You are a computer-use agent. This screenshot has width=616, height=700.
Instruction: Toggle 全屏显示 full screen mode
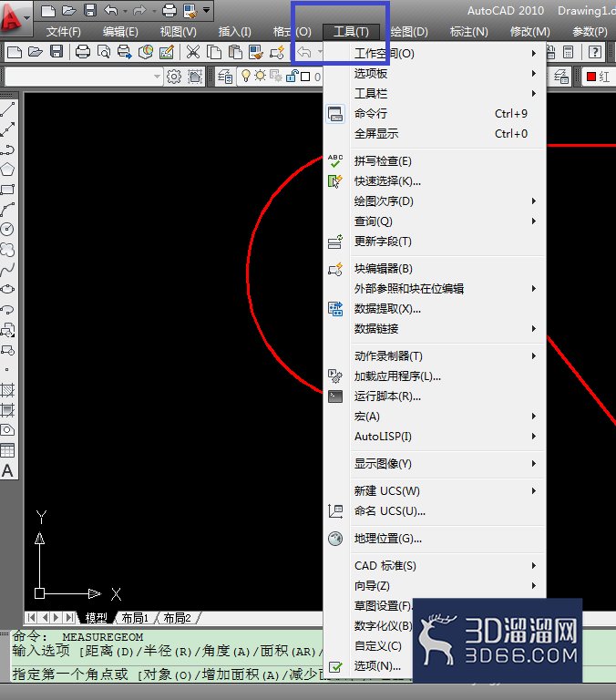pos(435,134)
